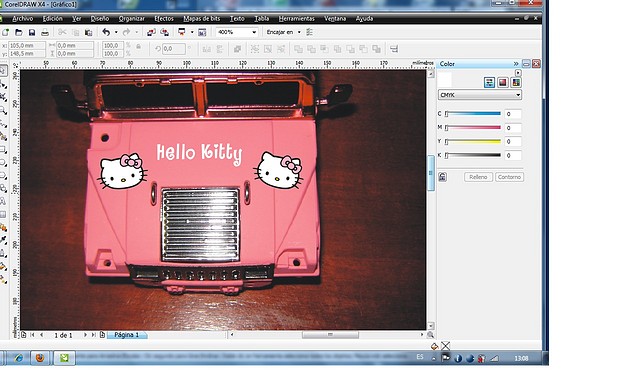Click the Magenta slider

[x=473, y=128]
